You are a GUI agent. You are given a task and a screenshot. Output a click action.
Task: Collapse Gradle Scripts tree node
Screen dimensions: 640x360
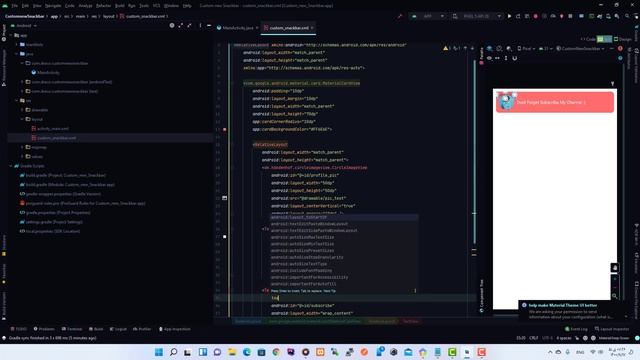(11, 166)
